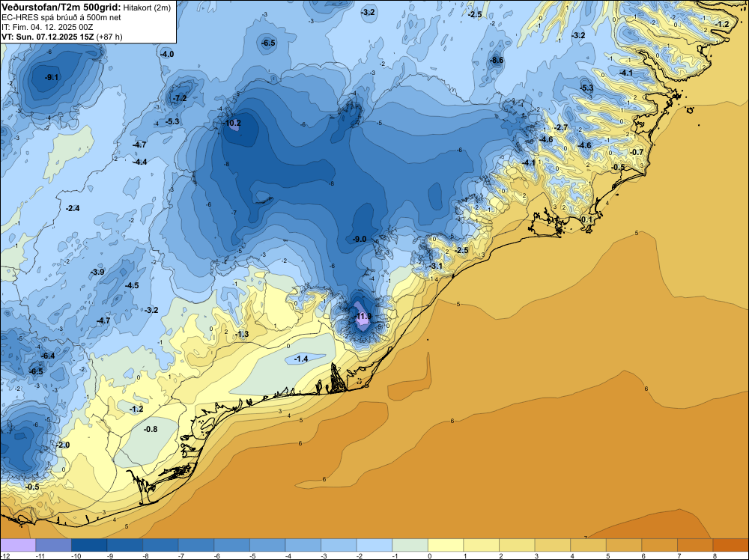Click the -9.0 temperature value
Image resolution: width=749 pixels, height=560 pixels.
360,239
